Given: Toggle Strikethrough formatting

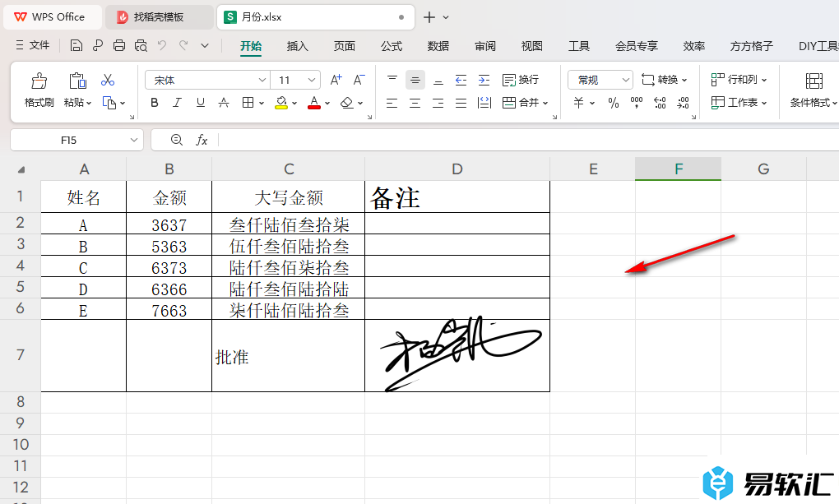Looking at the screenshot, I should click(224, 103).
